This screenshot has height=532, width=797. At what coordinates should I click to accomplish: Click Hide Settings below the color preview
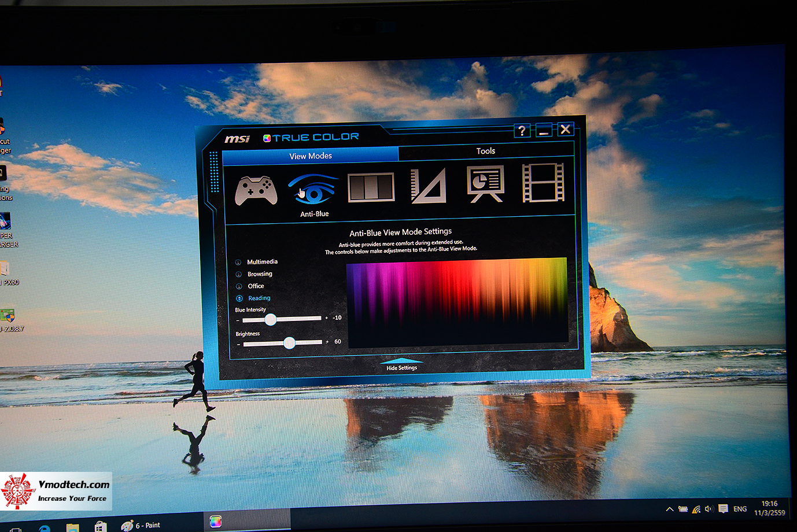402,367
